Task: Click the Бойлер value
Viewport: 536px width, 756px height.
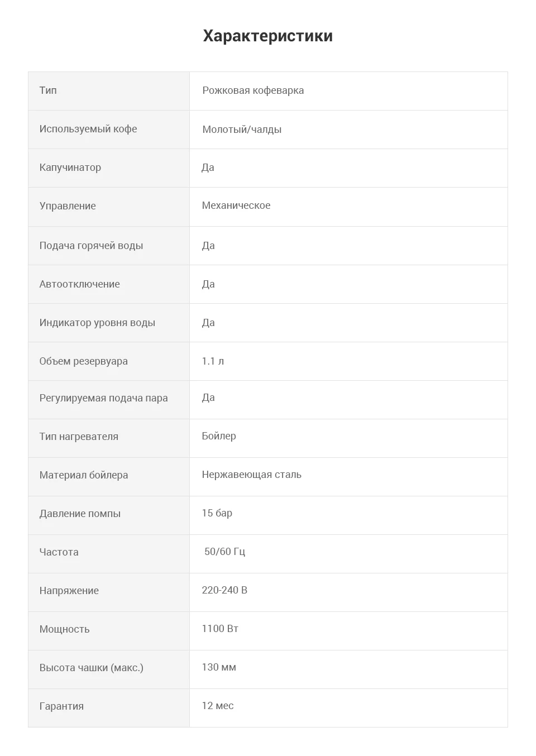Action: point(219,436)
